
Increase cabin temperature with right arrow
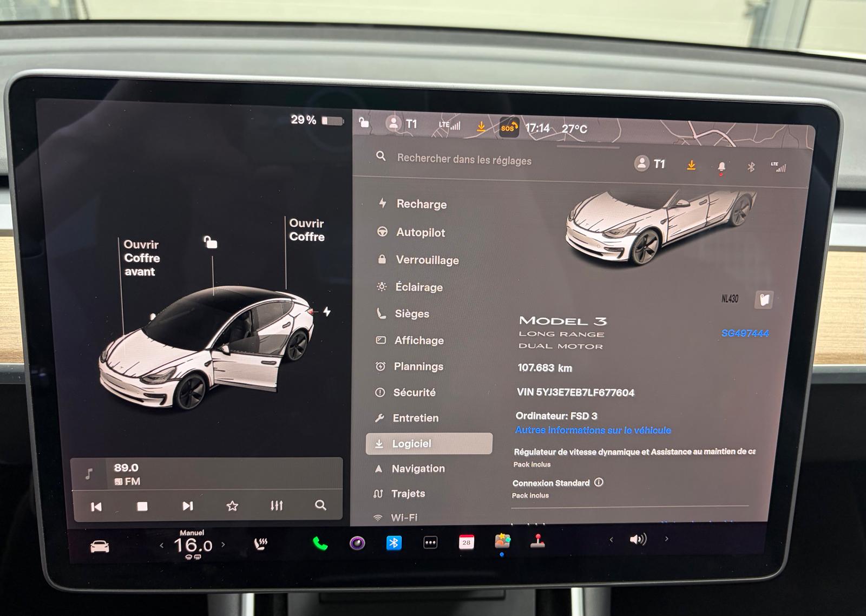(x=223, y=545)
